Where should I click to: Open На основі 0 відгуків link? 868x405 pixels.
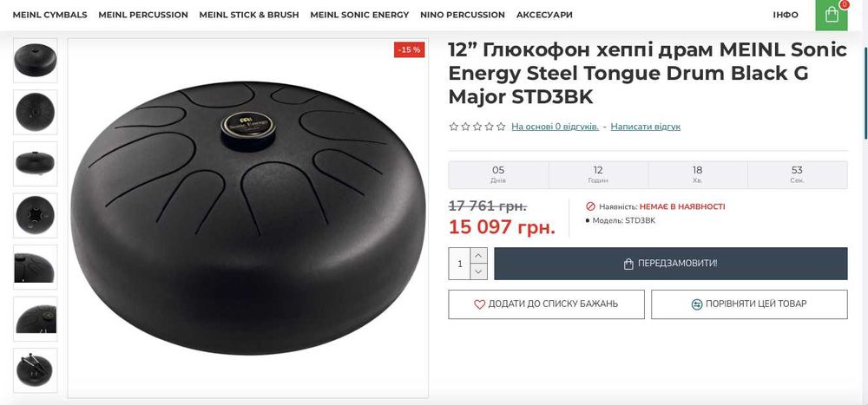click(555, 127)
